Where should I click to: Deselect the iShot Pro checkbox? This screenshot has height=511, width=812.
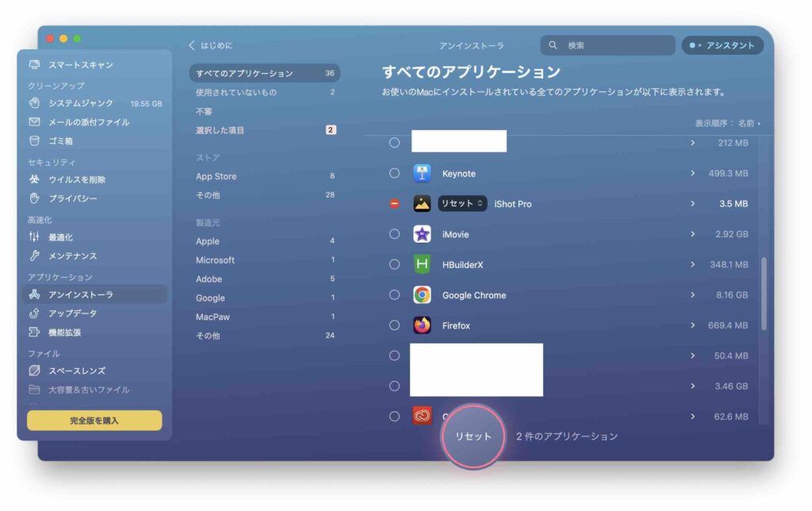point(394,204)
